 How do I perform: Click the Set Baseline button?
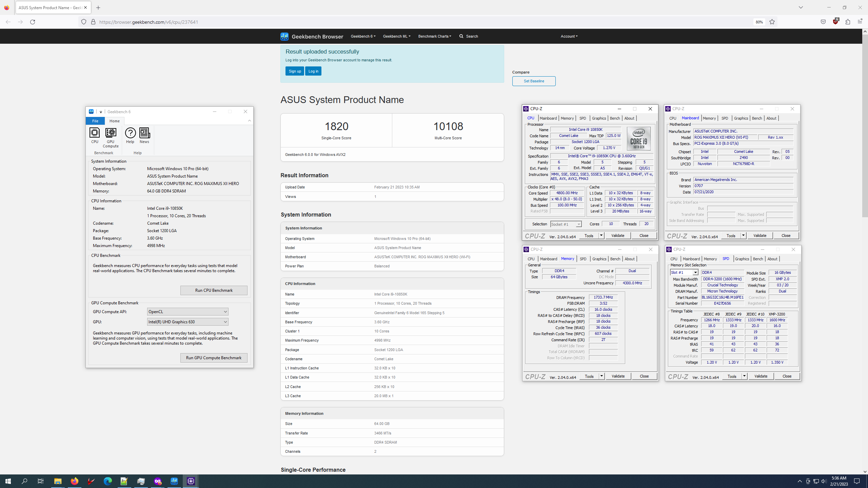point(534,81)
